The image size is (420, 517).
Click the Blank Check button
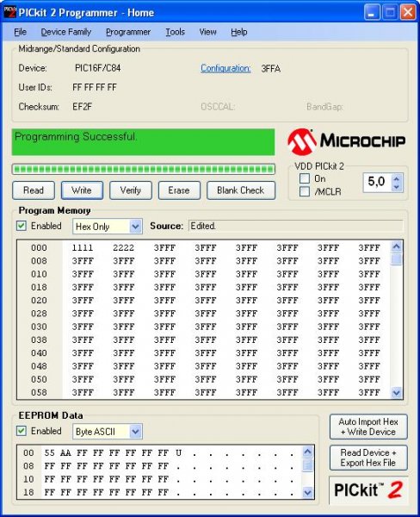241,190
